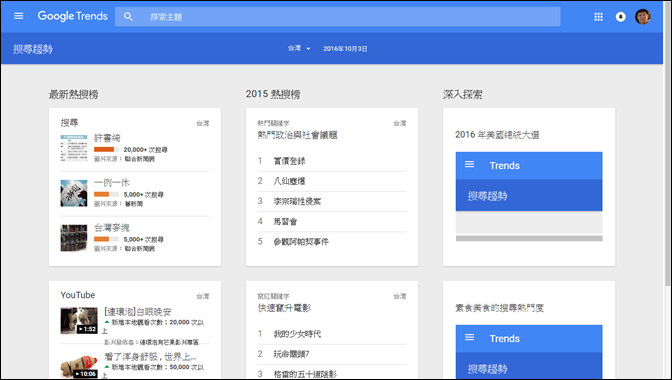Viewport: 672px width, 380px height.
Task: Click the 一例一休 thumbnail image
Action: tap(74, 193)
